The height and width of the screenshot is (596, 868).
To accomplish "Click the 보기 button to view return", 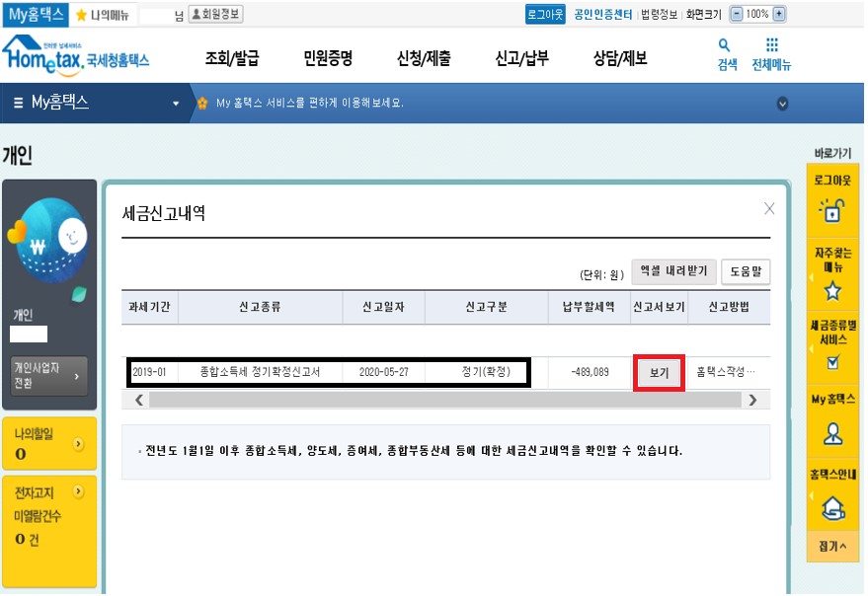I will pos(659,373).
